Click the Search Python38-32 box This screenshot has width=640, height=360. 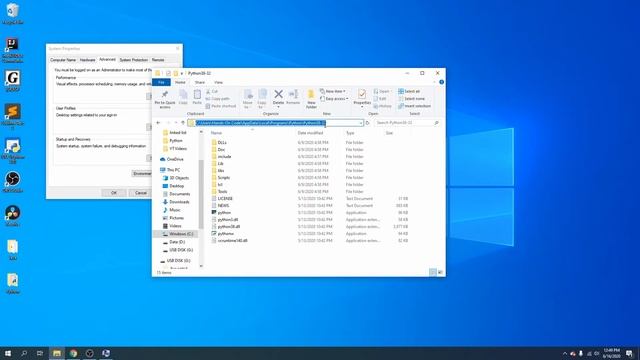click(404, 123)
